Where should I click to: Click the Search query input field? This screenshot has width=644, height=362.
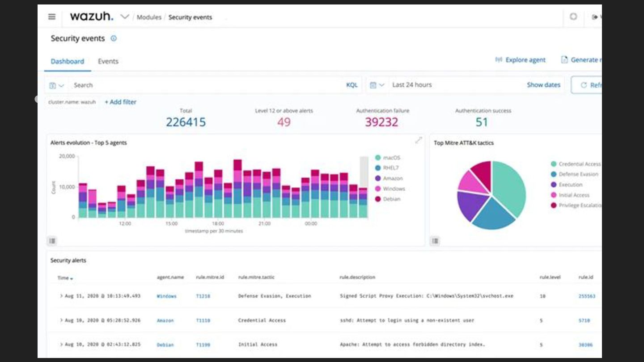click(x=206, y=85)
